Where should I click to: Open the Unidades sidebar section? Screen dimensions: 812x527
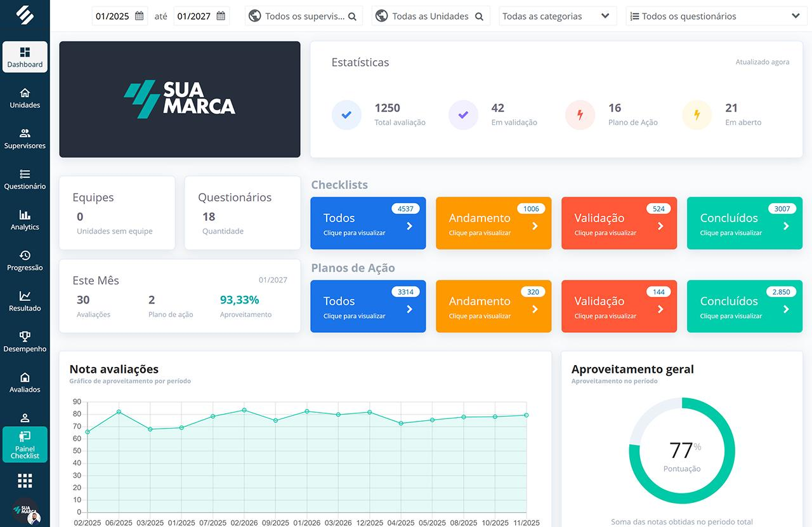coord(25,99)
